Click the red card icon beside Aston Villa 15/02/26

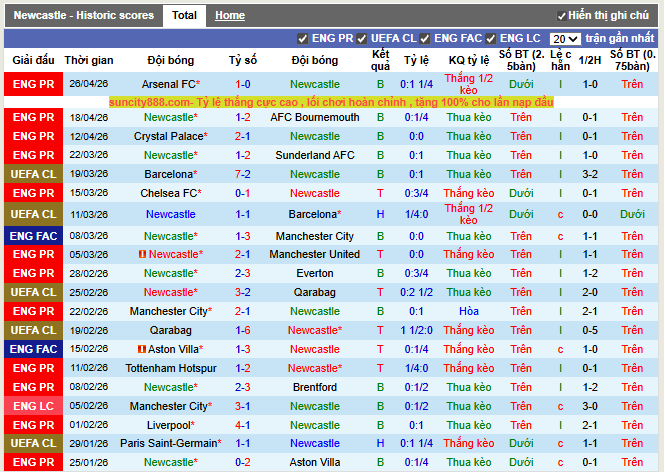tap(142, 349)
